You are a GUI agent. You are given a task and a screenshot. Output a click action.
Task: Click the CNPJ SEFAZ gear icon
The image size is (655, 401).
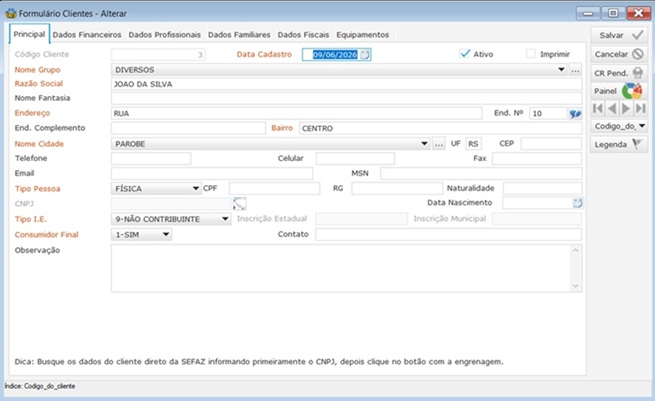tap(239, 203)
